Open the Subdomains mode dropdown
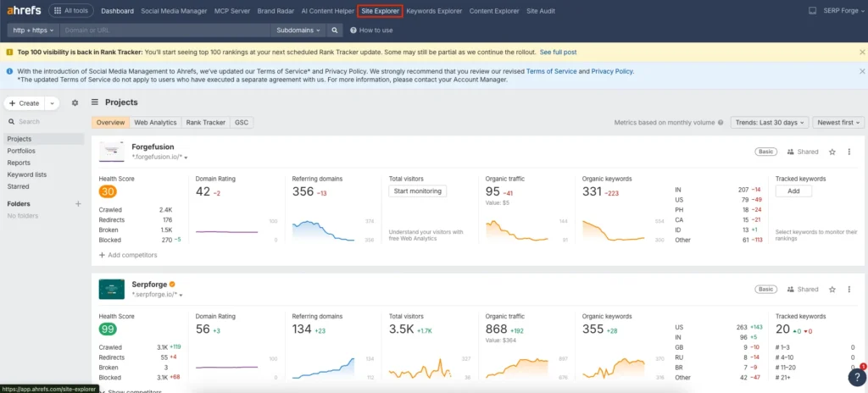This screenshot has width=868, height=393. (x=298, y=30)
